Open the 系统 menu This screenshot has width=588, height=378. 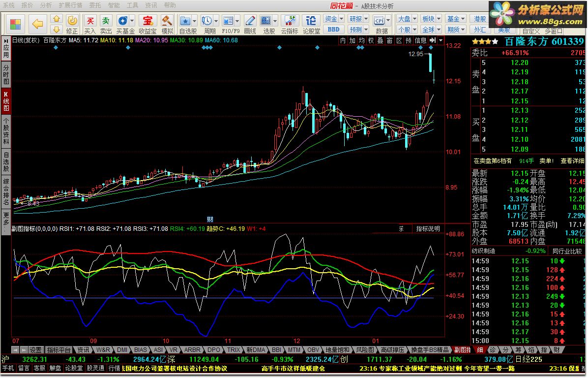tap(9, 5)
